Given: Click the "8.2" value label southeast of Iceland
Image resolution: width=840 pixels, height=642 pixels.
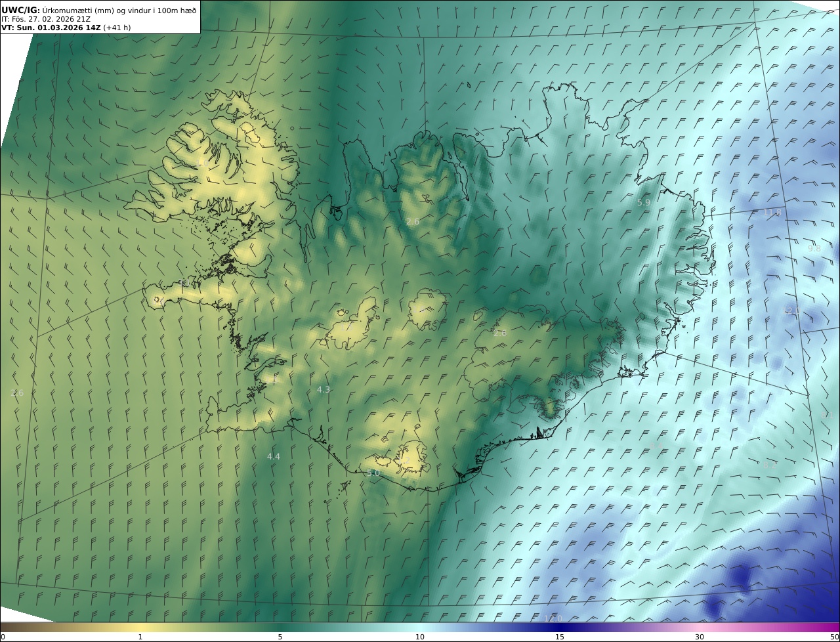Looking at the screenshot, I should tap(769, 465).
